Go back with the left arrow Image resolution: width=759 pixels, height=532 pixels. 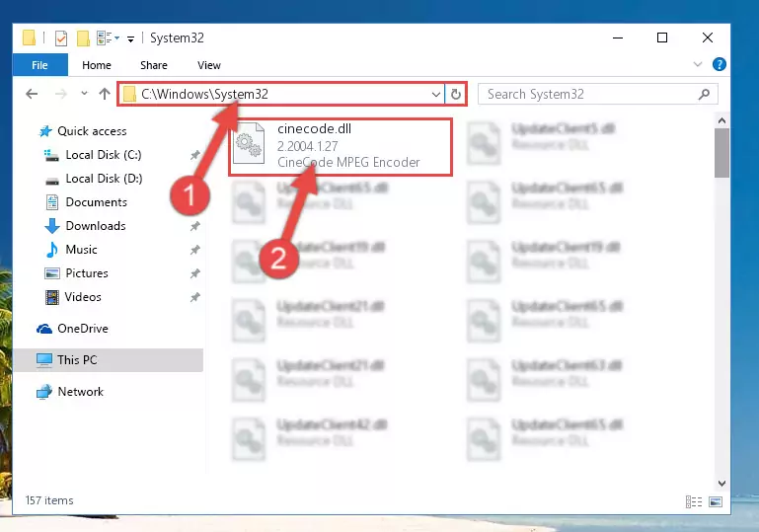point(32,94)
